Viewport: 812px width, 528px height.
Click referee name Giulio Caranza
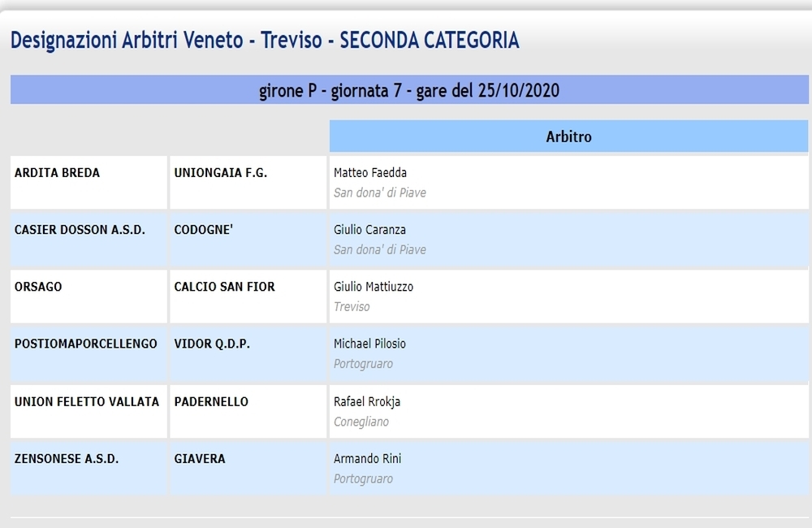click(x=369, y=230)
